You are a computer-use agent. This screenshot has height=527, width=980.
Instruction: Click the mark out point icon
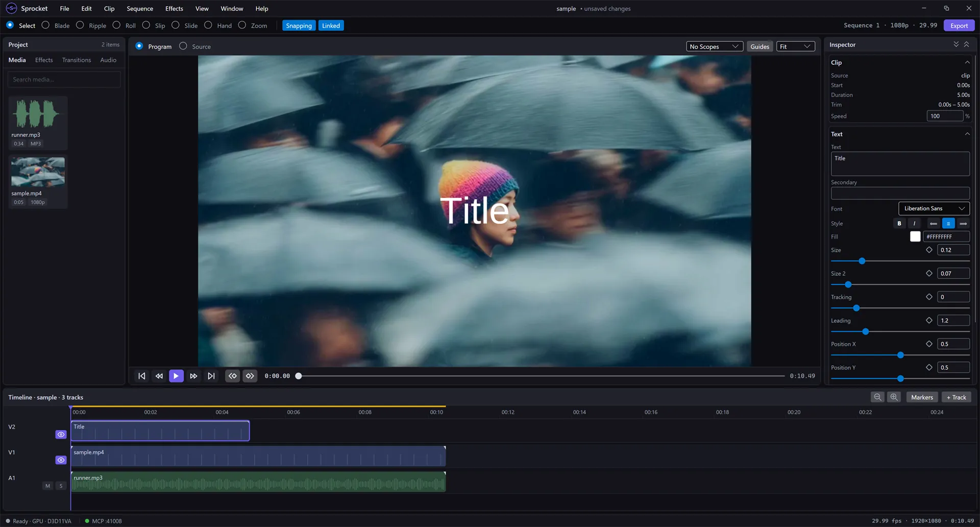coord(250,376)
